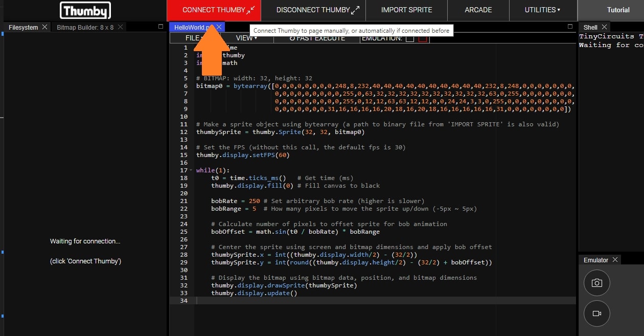Start emulator video recording
644x336 pixels.
pos(596,313)
